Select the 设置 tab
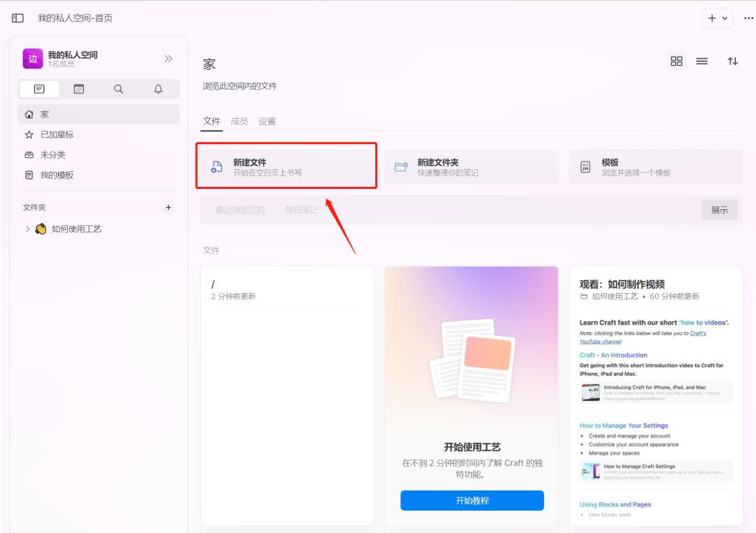Image resolution: width=756 pixels, height=533 pixels. [267, 122]
